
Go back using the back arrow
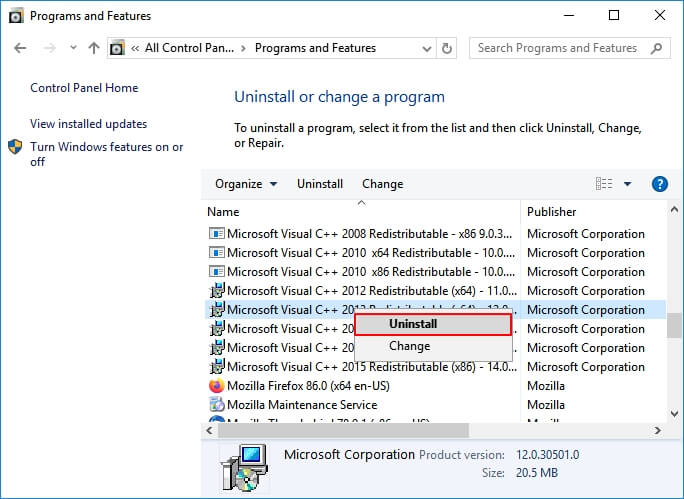22,48
